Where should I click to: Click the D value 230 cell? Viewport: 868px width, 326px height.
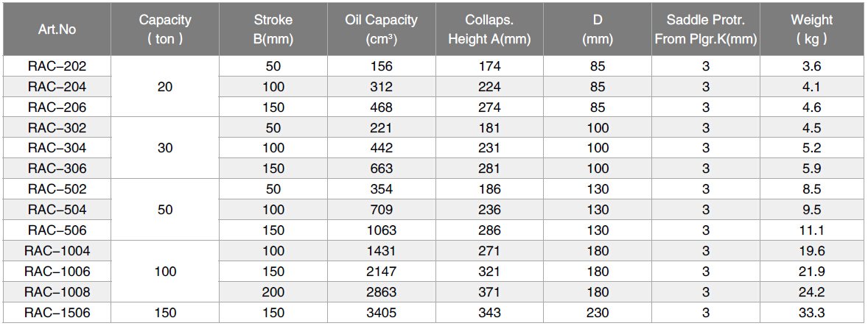[x=598, y=313]
